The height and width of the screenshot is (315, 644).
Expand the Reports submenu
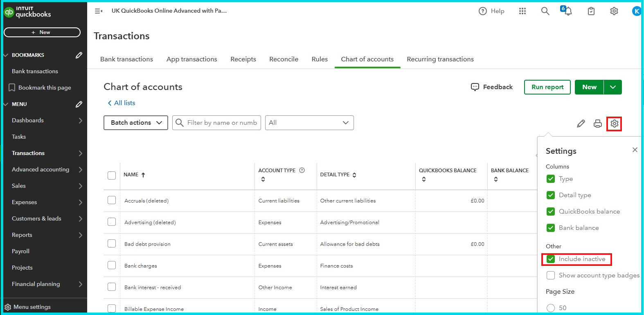(81, 235)
